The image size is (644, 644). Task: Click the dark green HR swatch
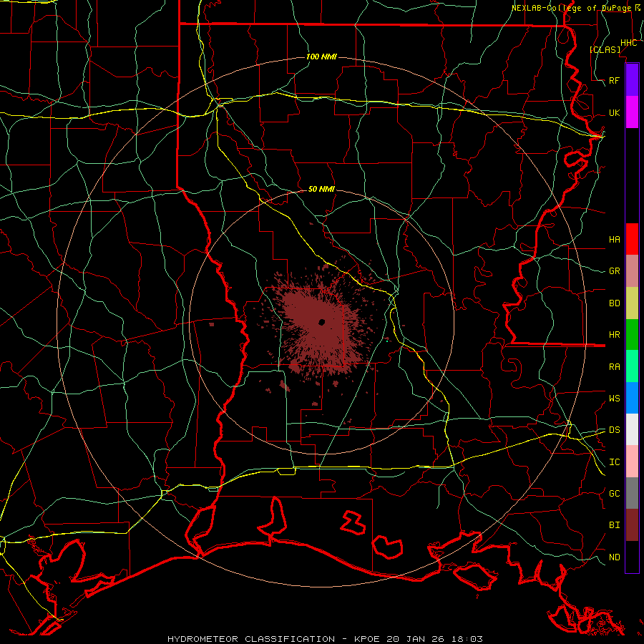tap(632, 335)
